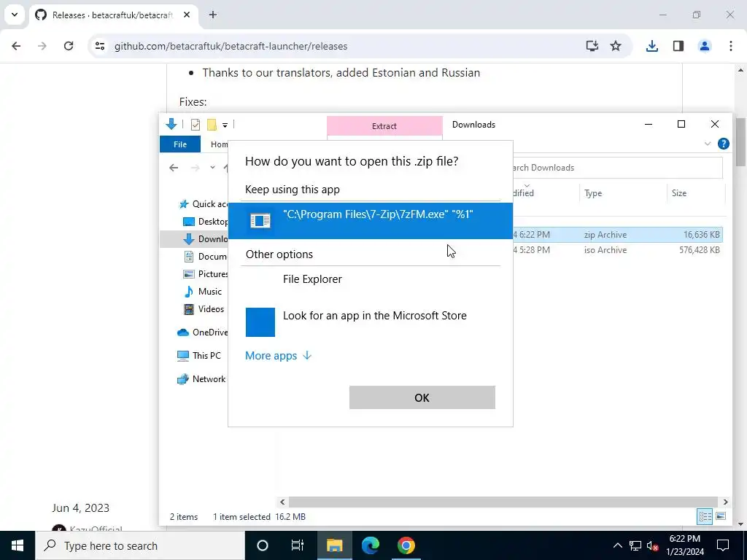Sort by the Type column header
Viewport: 747px width, 560px height.
coord(623,192)
